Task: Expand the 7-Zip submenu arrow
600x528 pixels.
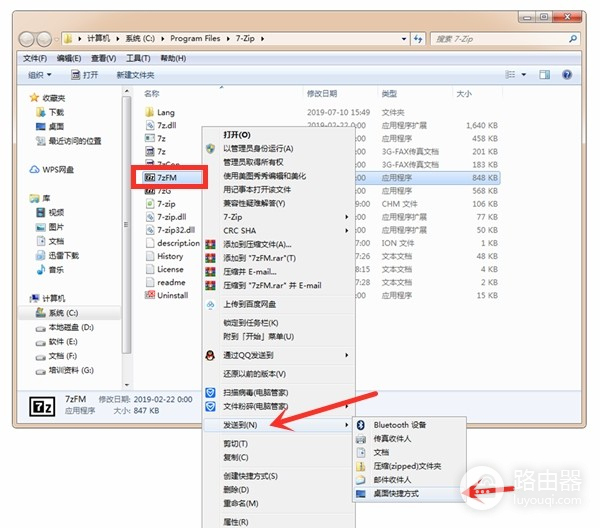Action: pos(347,217)
